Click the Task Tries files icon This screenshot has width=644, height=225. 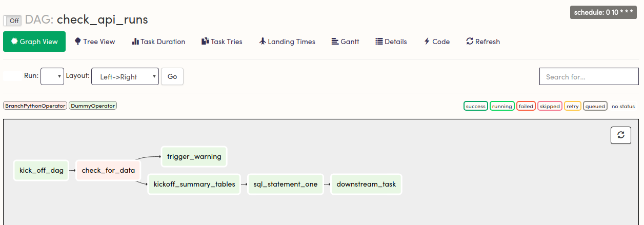[x=205, y=42]
